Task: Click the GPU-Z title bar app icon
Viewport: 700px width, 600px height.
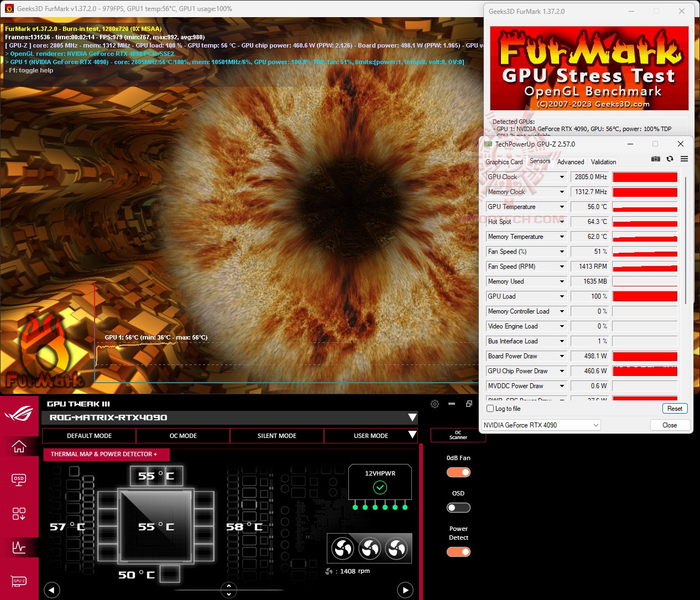Action: 488,144
